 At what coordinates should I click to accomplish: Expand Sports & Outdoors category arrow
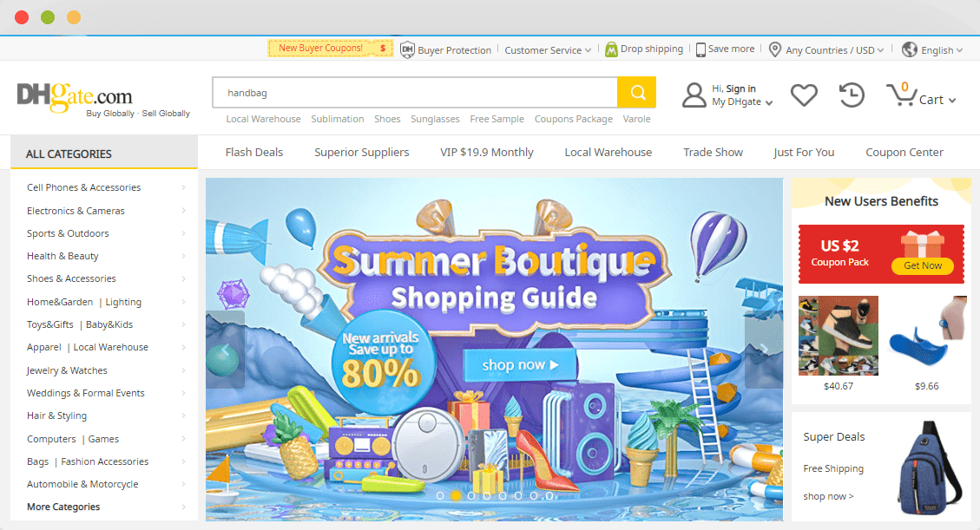[183, 233]
